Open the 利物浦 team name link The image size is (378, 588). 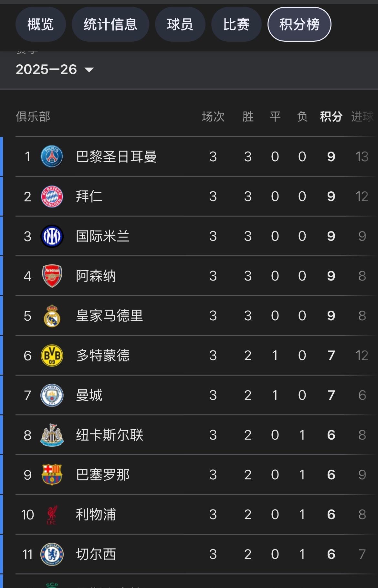click(x=96, y=515)
